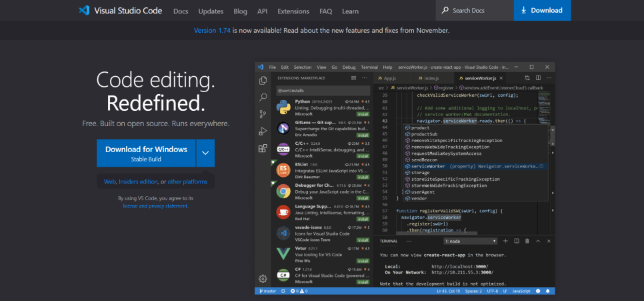
Task: Open the FAQ page
Action: (x=326, y=11)
